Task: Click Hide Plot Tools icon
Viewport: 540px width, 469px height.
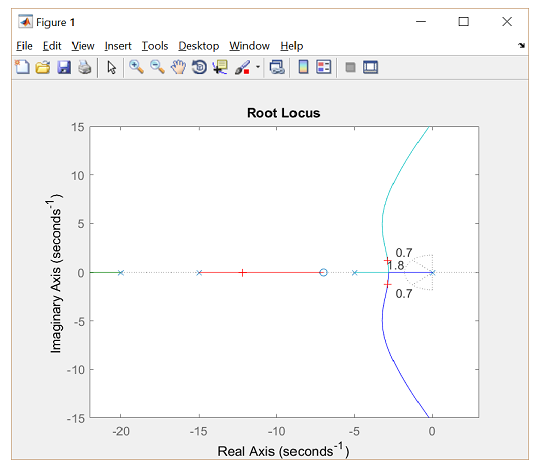Action: (350, 67)
